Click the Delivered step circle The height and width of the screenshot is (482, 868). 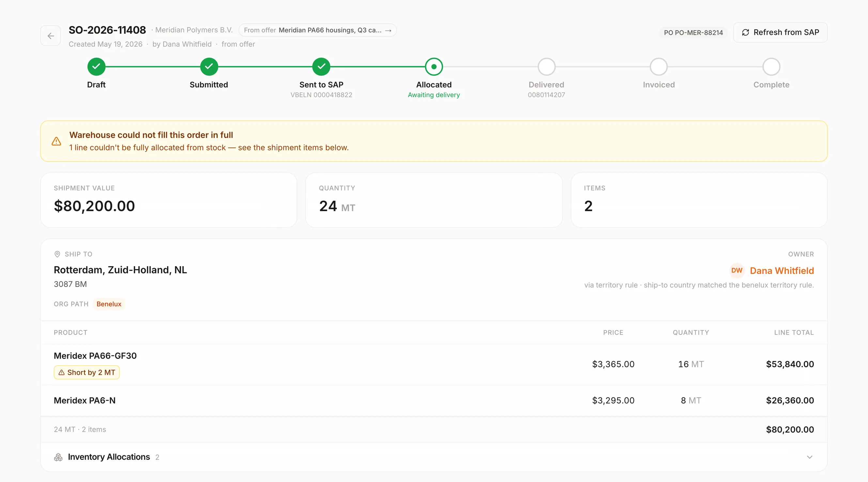click(547, 67)
